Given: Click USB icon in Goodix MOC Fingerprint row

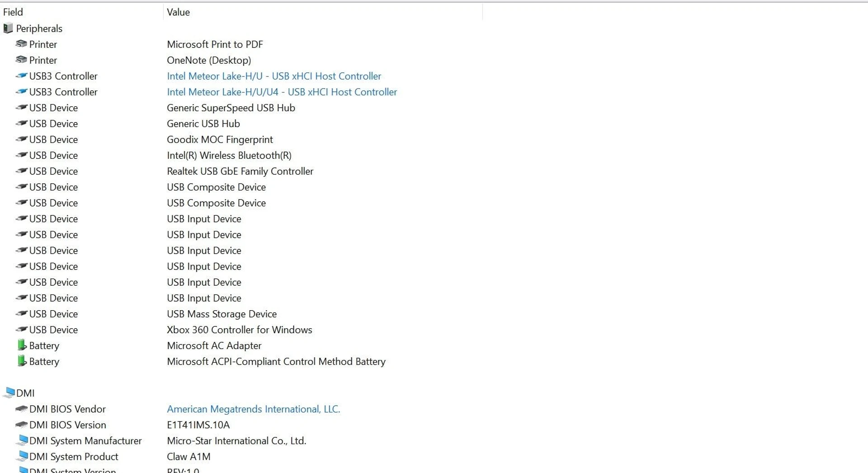Looking at the screenshot, I should [21, 139].
